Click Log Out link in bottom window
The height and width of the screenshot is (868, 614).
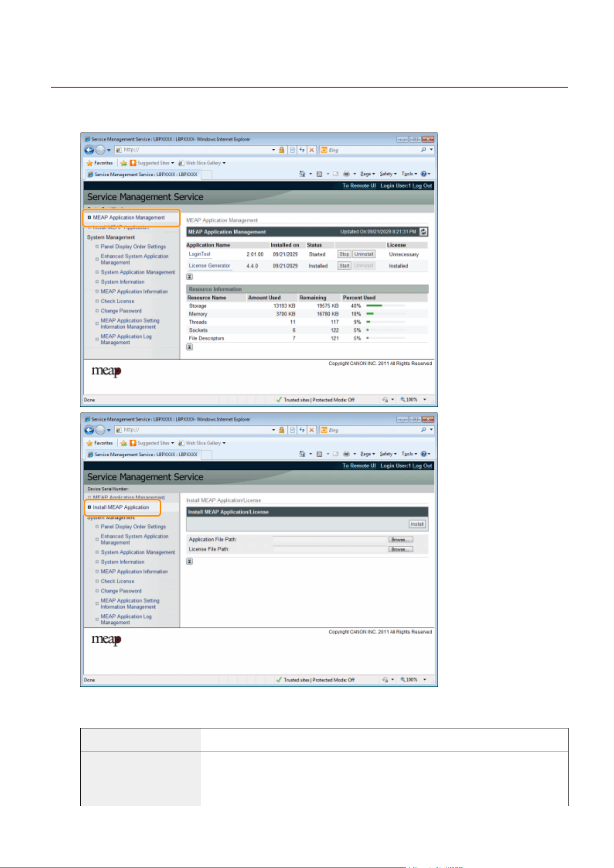click(422, 466)
